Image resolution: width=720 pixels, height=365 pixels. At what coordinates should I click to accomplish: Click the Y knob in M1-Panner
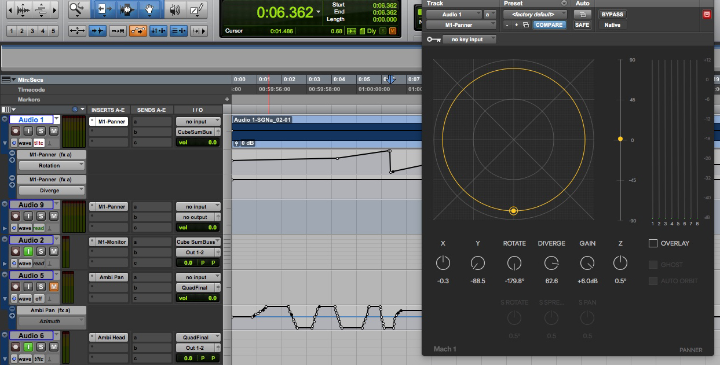click(x=478, y=263)
